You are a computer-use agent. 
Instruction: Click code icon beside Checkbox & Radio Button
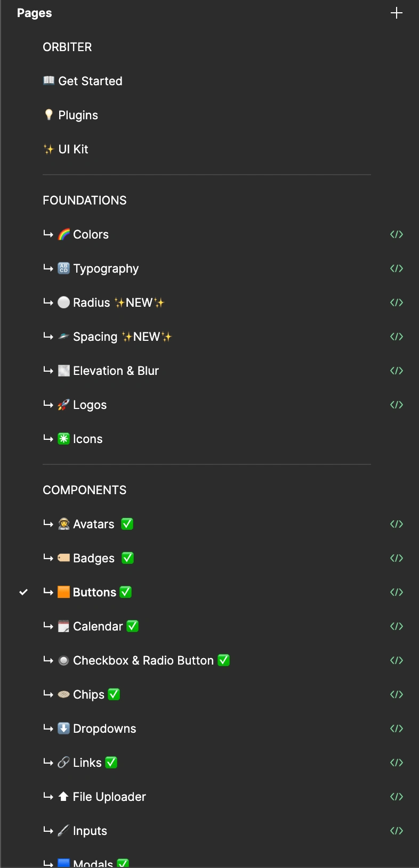396,660
